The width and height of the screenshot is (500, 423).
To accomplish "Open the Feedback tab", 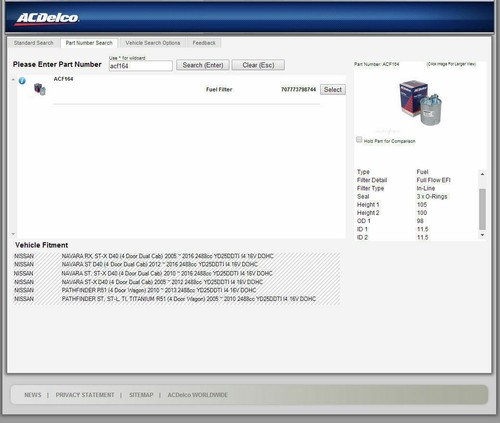I will (x=204, y=43).
